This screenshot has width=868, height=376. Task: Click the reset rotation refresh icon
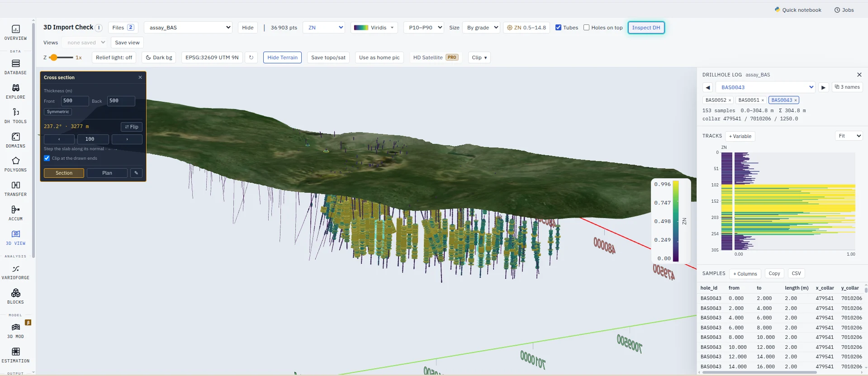coord(251,57)
